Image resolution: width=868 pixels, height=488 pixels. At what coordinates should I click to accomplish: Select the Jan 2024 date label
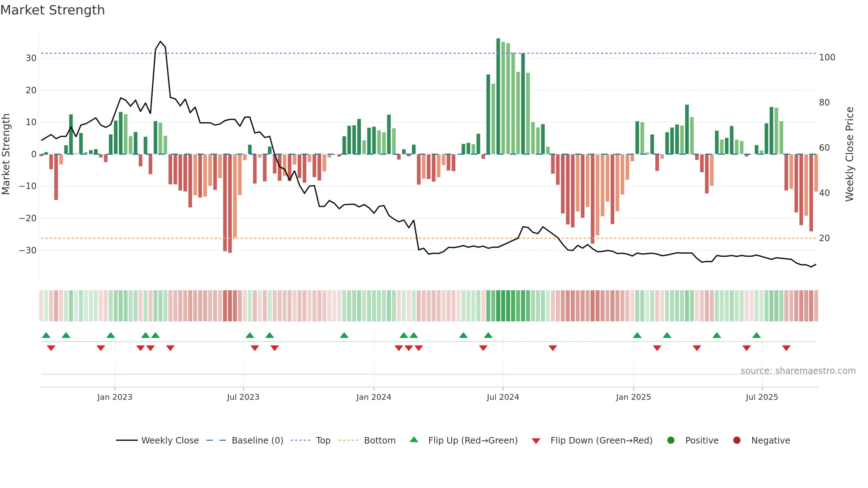pos(374,397)
